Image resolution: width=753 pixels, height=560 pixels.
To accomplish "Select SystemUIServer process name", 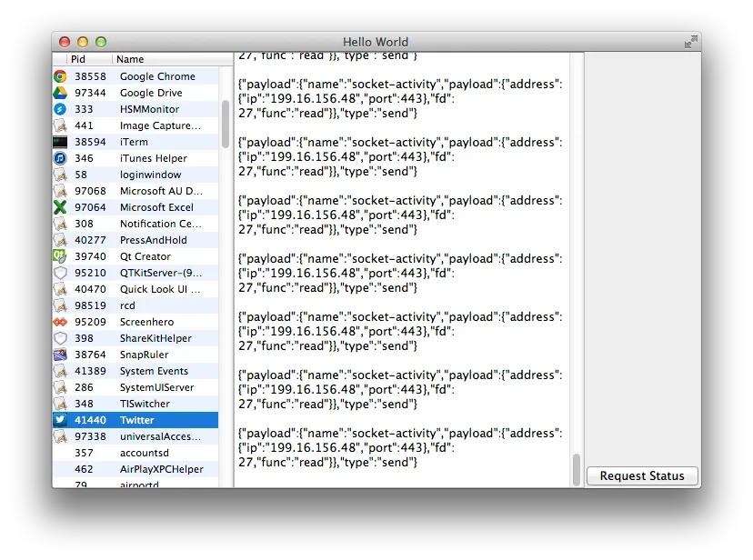I will click(x=156, y=387).
